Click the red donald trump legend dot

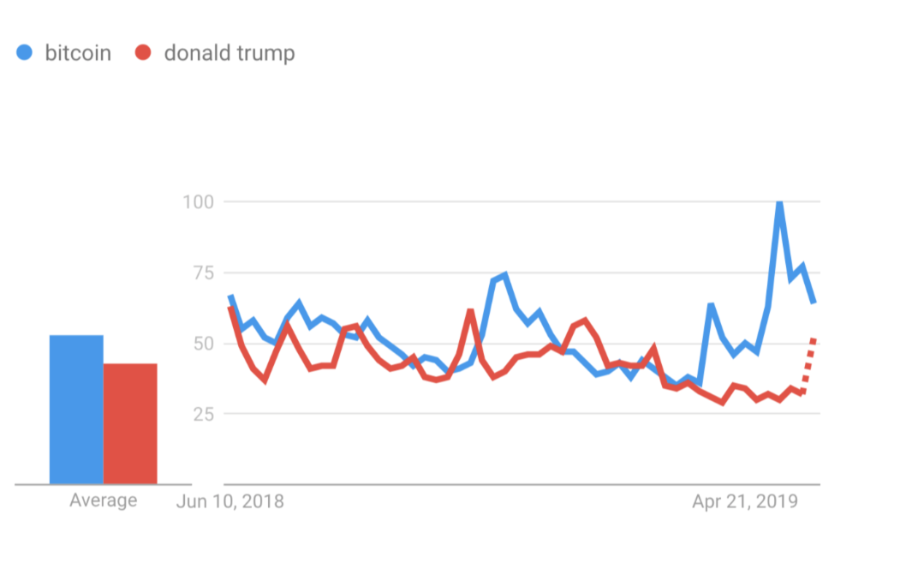coord(144,53)
